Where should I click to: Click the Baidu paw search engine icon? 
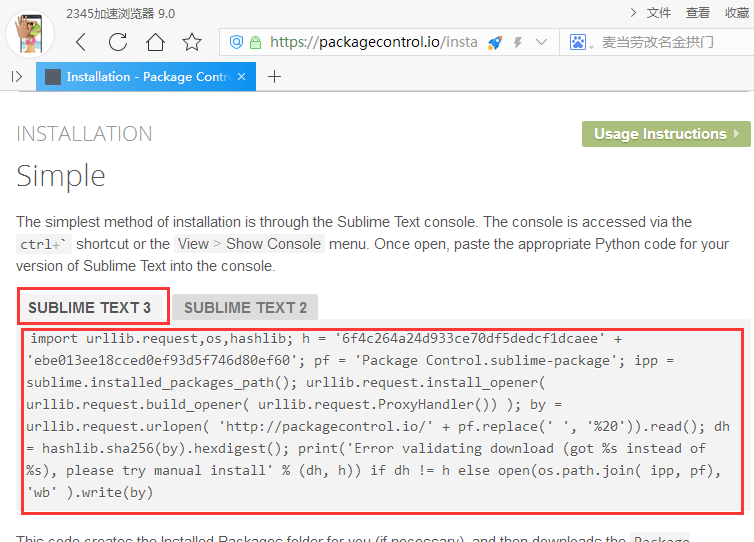[x=578, y=42]
